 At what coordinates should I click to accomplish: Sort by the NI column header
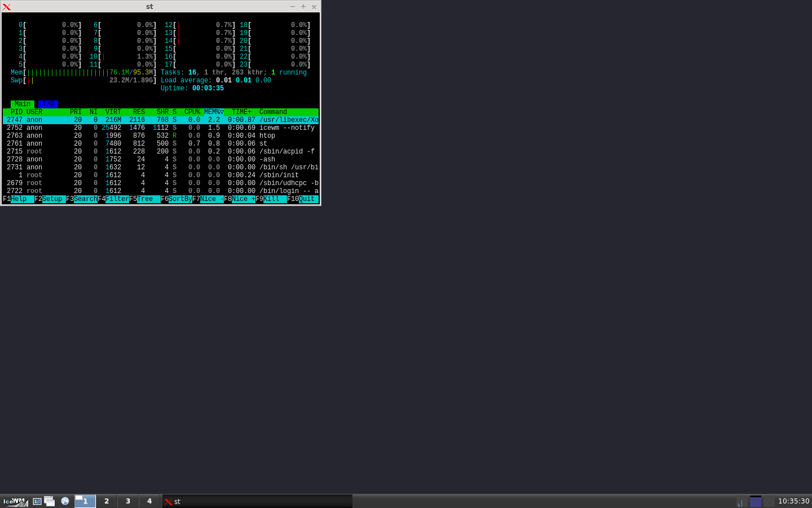coord(94,112)
